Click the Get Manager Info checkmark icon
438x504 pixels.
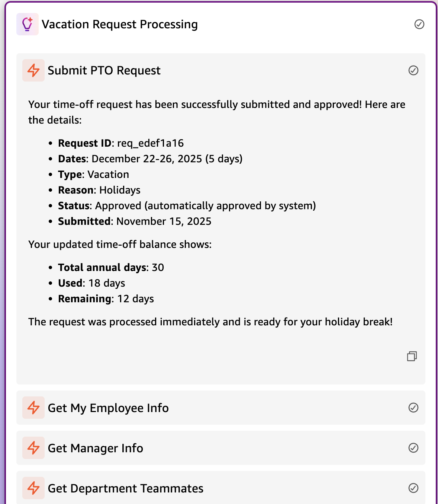point(413,448)
